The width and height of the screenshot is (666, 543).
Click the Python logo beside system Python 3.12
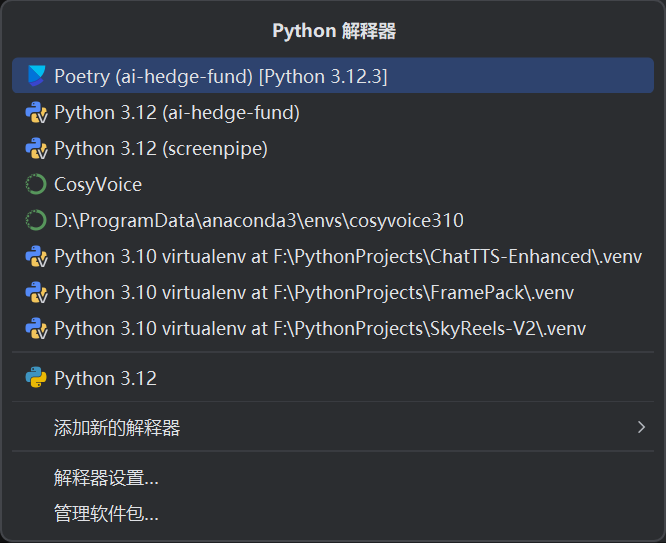(36, 378)
